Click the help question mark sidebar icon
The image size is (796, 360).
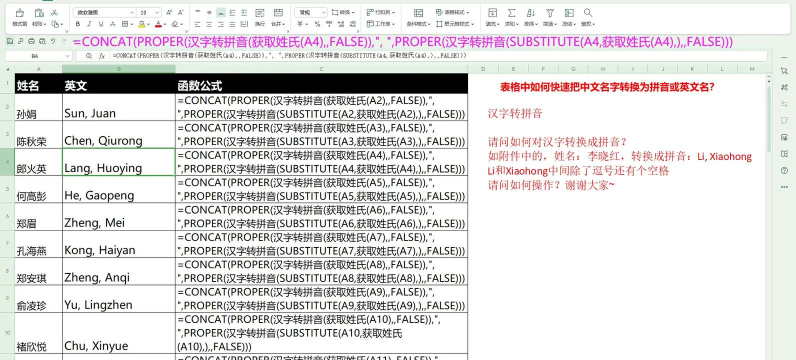pyautogui.click(x=784, y=171)
